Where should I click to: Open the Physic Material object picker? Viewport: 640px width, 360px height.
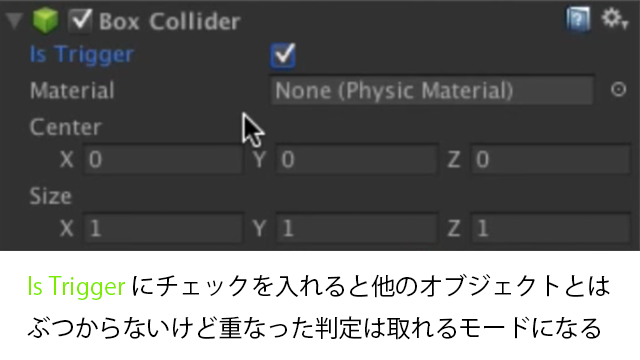618,89
